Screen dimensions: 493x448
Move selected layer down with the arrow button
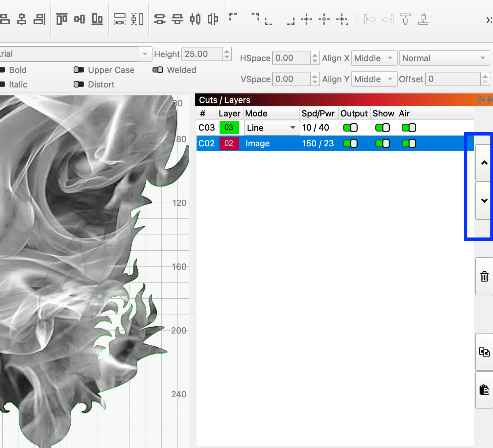tap(484, 201)
